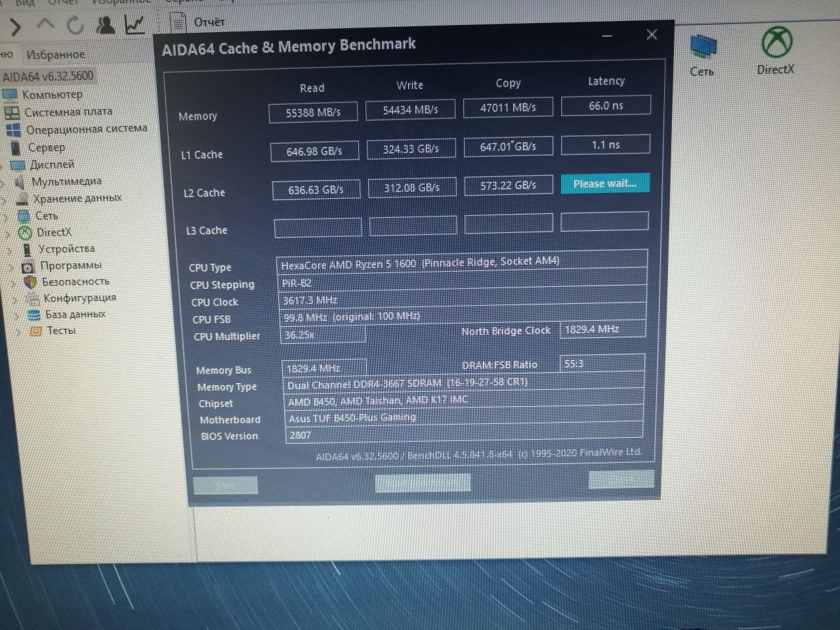Click the Отчёт report page icon

pyautogui.click(x=177, y=22)
